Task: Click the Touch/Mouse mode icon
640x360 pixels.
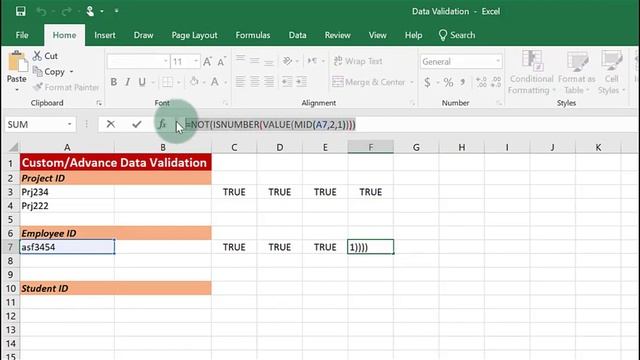Action: click(90, 11)
